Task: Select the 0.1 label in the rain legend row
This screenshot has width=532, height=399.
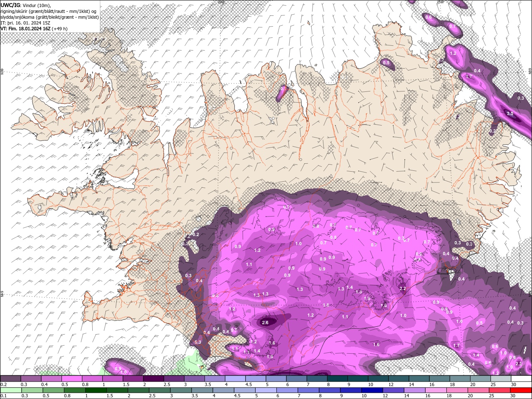Action: coord(3,396)
